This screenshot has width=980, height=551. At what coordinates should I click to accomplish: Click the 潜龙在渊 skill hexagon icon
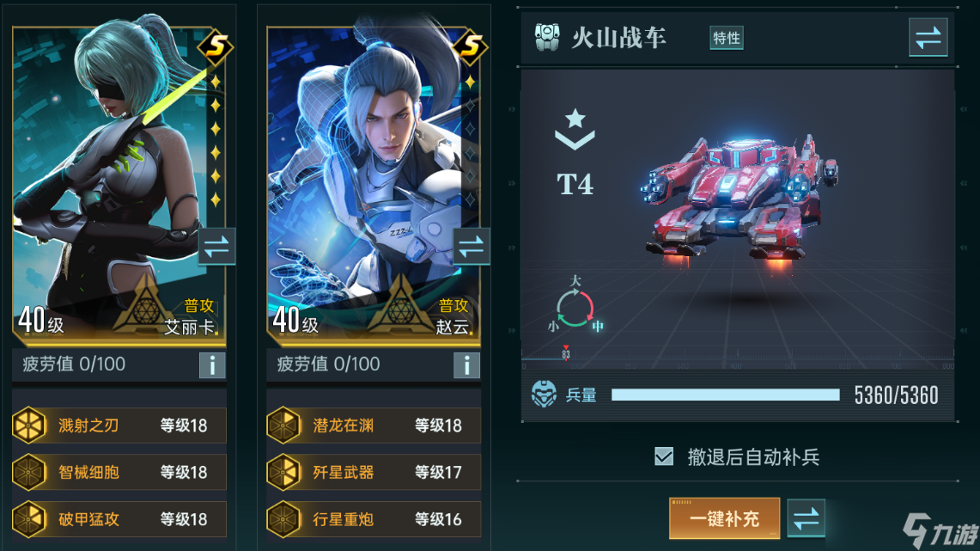point(283,425)
